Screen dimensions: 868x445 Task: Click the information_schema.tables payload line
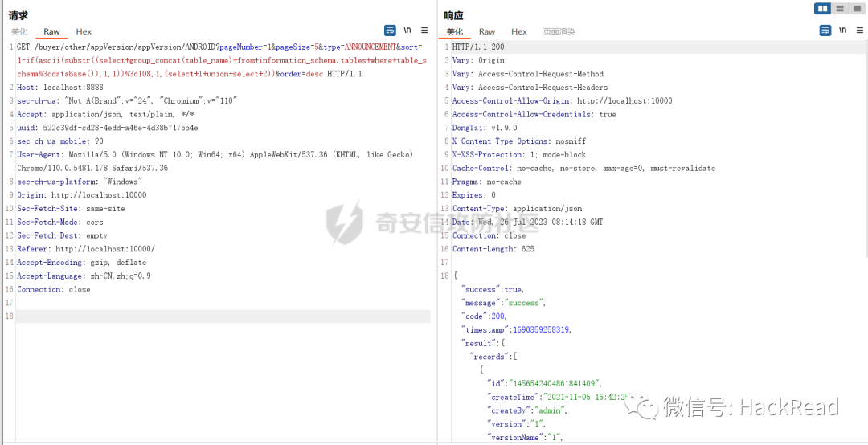(222, 60)
